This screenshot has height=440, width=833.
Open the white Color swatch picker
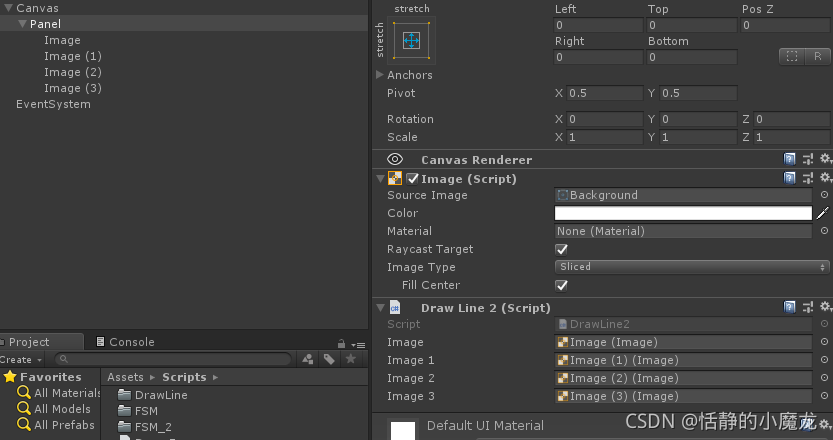(683, 213)
